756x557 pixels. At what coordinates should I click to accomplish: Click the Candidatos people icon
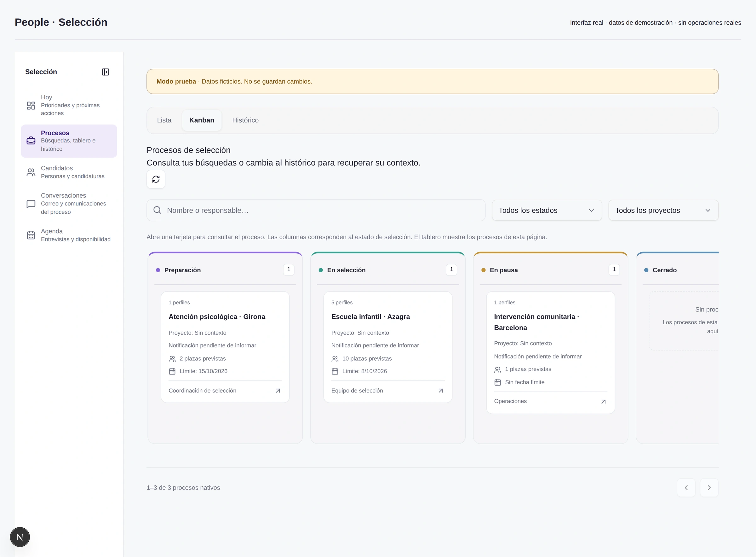click(x=31, y=172)
